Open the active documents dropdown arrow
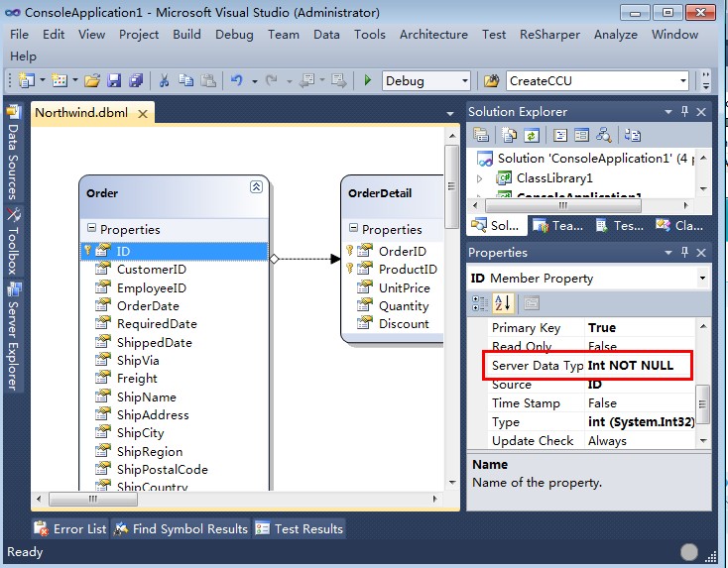The height and width of the screenshot is (568, 728). 449,114
